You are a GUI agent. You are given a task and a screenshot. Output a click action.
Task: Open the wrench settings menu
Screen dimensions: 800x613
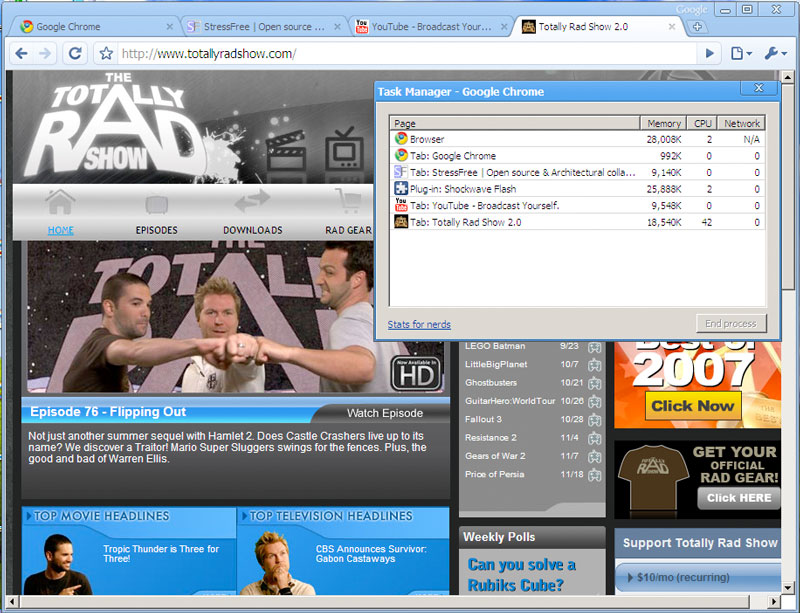click(x=776, y=53)
